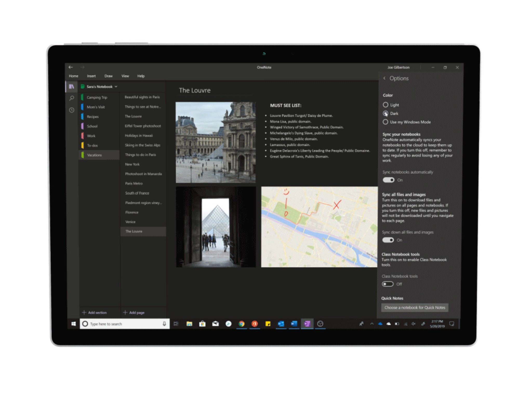The width and height of the screenshot is (532, 399).
Task: Click the blue OneDrive tray icon
Action: [380, 324]
